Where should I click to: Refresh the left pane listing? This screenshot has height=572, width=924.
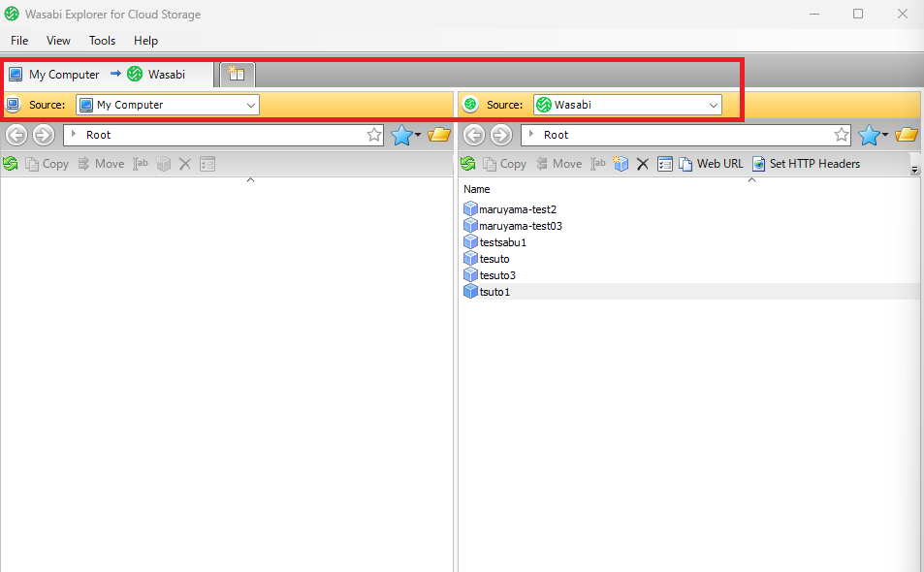[11, 163]
